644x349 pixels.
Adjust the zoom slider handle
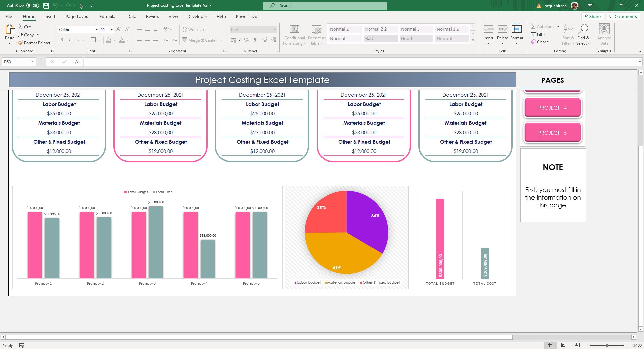pyautogui.click(x=607, y=345)
